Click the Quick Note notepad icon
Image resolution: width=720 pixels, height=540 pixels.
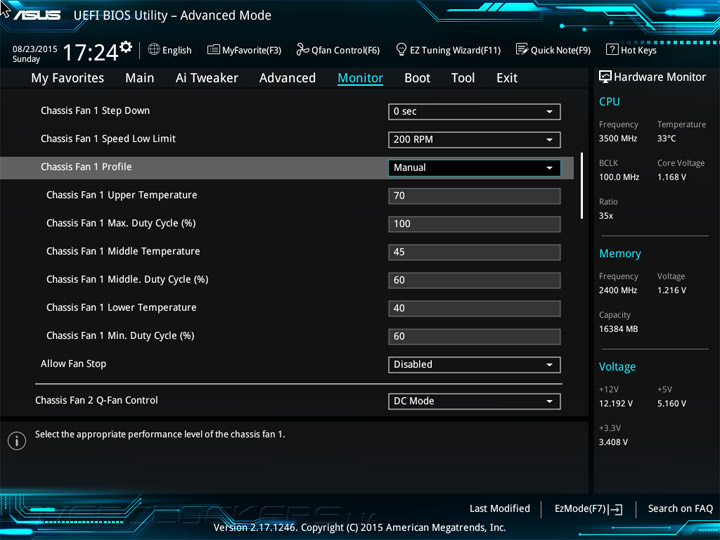pos(522,49)
